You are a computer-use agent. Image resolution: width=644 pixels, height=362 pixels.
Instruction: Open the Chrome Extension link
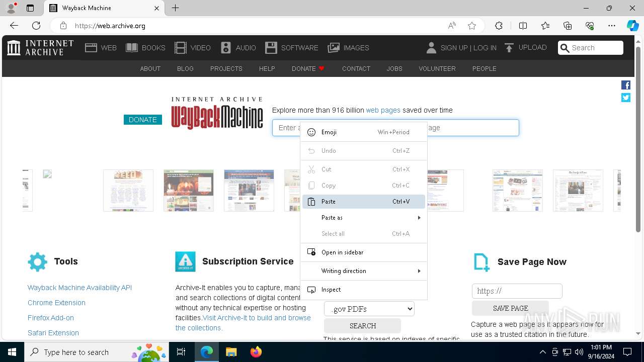pos(56,303)
